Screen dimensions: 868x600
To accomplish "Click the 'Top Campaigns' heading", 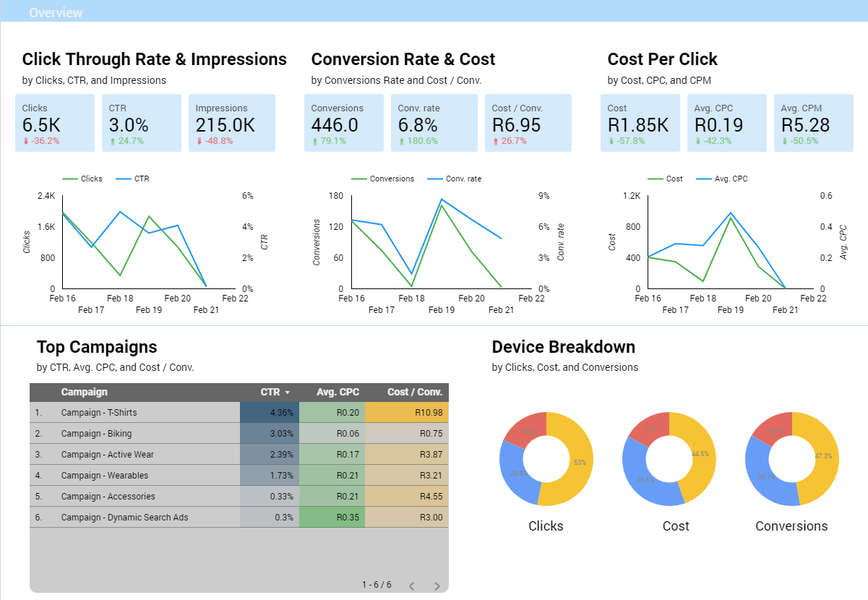I will tap(97, 347).
